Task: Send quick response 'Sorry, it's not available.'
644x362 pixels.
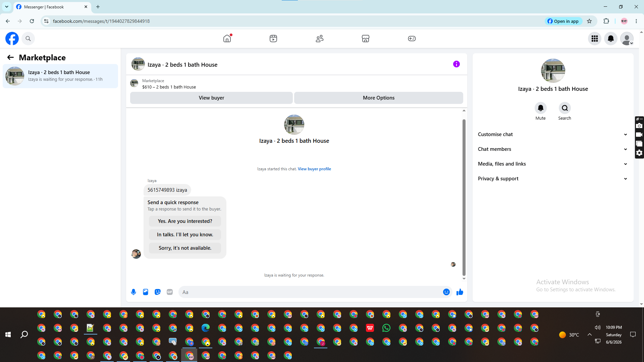Action: click(x=185, y=248)
